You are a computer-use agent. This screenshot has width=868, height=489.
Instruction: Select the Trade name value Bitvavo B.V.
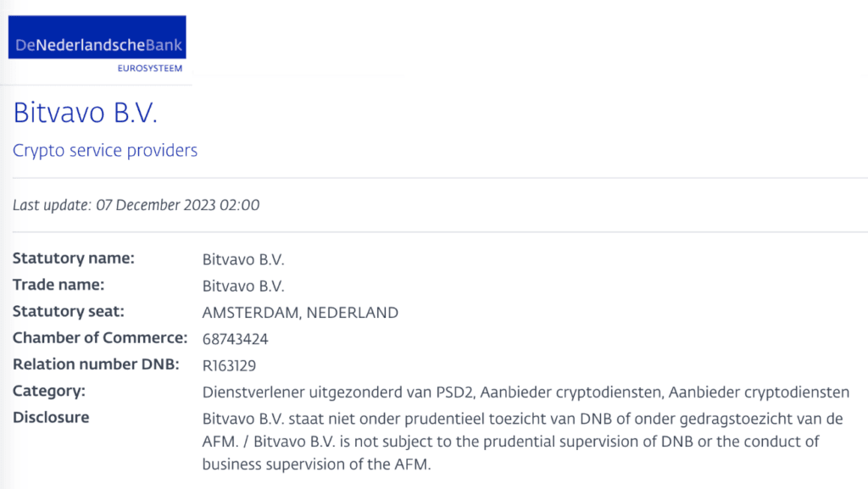click(x=243, y=286)
